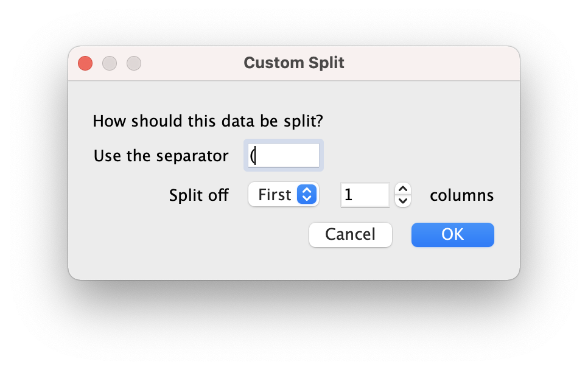Click the "Use the separator" label
The width and height of the screenshot is (588, 370).
161,156
